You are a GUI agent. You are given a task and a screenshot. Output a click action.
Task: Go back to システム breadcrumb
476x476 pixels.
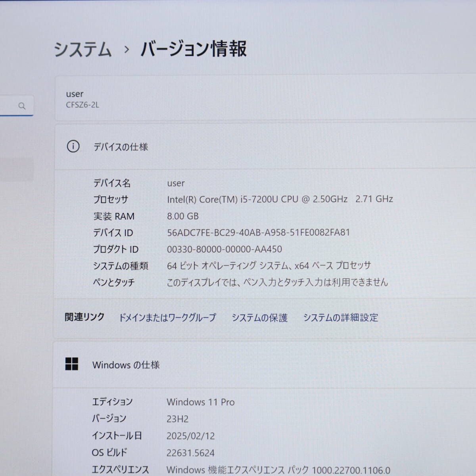[83, 50]
